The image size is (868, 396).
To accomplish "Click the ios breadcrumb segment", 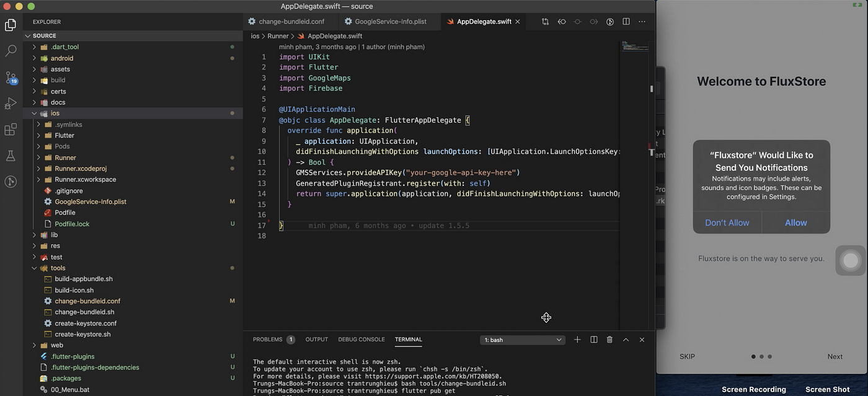I will coord(255,36).
